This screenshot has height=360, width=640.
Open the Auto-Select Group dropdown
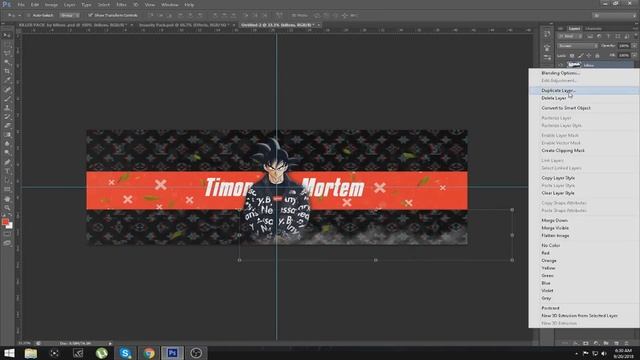(x=69, y=15)
